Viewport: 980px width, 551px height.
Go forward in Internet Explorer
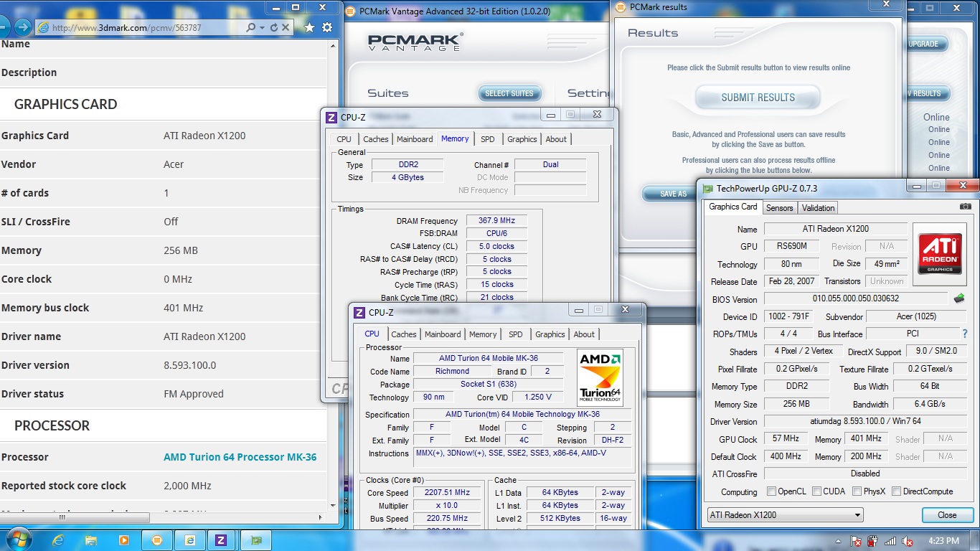click(x=22, y=27)
